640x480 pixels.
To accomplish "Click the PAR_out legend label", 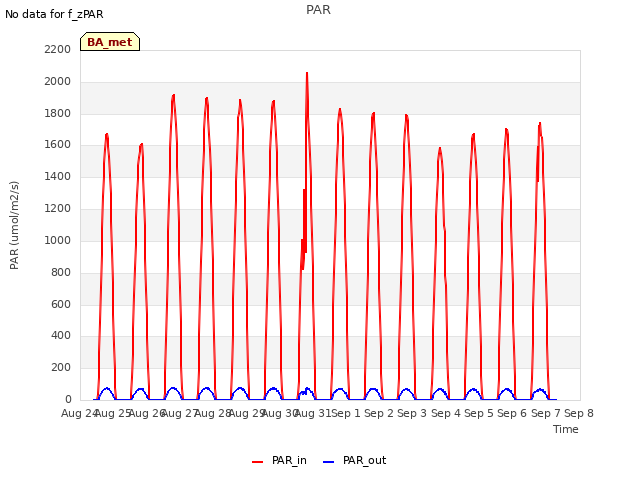I will [364, 460].
